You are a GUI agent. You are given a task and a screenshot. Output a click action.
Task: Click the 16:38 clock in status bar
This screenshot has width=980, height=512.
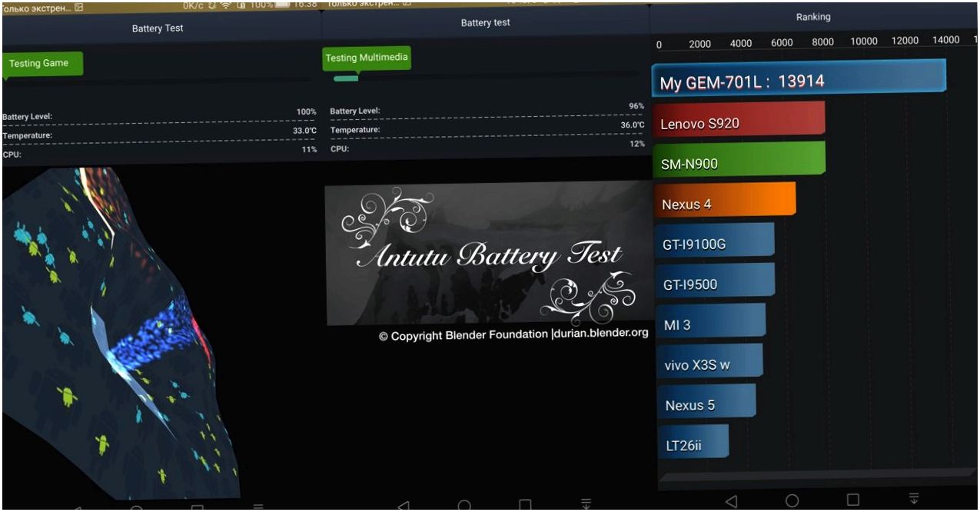pyautogui.click(x=305, y=5)
